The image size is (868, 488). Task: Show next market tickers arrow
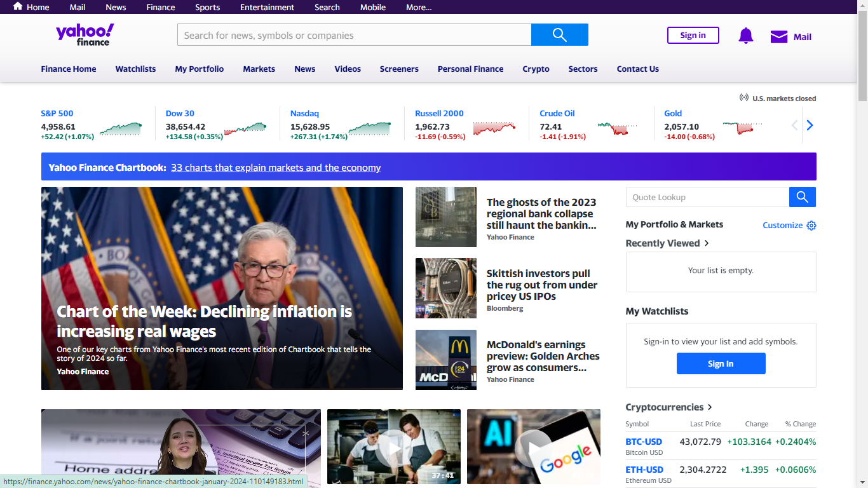tap(810, 125)
